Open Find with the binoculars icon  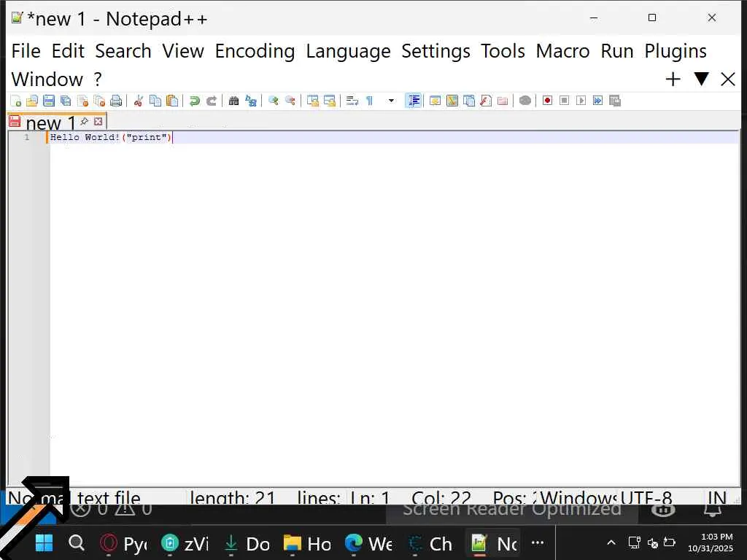coord(233,101)
